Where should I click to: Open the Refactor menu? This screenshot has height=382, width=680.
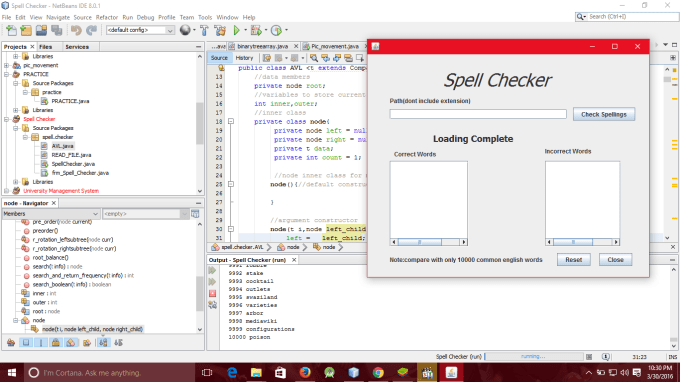point(107,17)
